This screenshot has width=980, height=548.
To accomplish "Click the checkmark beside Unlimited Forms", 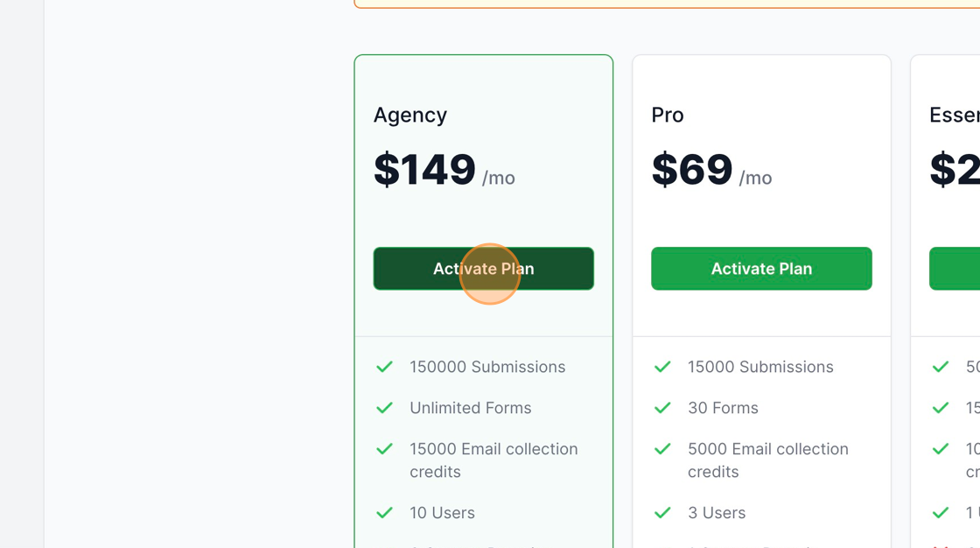I will click(x=384, y=408).
